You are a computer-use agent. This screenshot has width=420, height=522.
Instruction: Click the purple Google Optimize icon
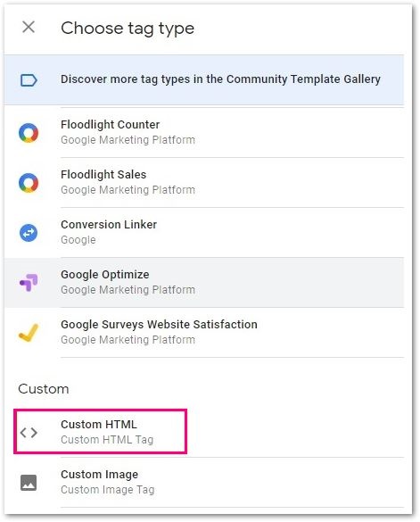coord(29,283)
